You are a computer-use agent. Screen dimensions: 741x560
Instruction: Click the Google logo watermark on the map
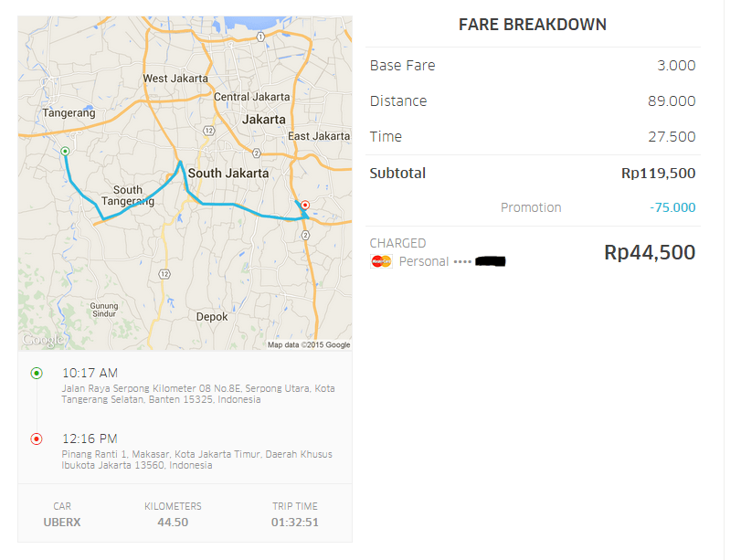coord(41,340)
